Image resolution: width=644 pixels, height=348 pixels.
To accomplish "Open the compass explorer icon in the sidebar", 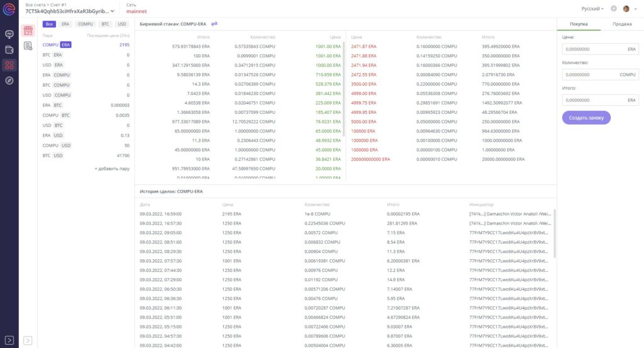I will [9, 80].
